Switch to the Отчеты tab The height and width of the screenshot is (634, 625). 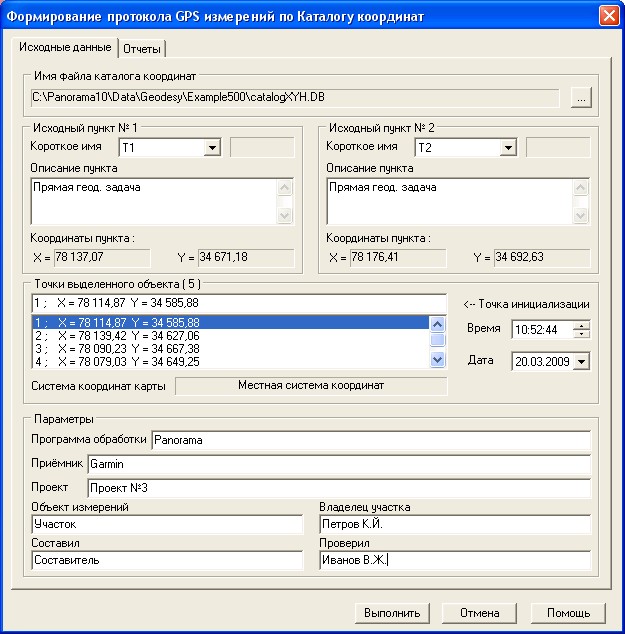tap(142, 49)
